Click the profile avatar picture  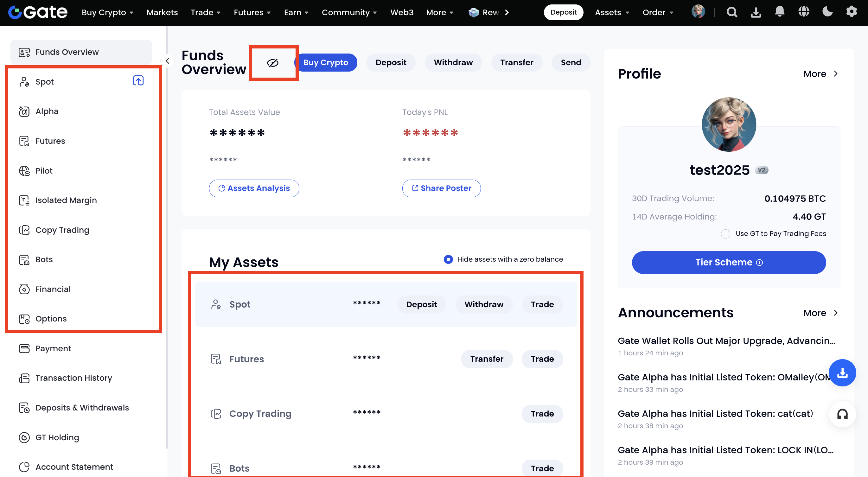tap(729, 125)
